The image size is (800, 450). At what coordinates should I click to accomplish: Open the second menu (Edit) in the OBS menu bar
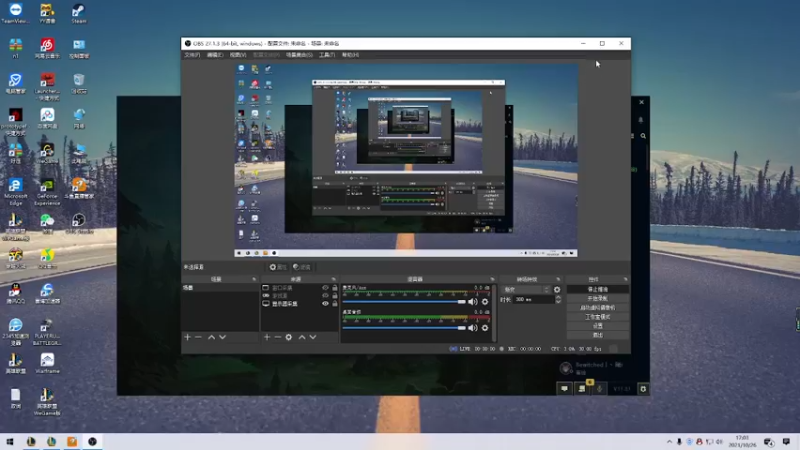point(215,55)
